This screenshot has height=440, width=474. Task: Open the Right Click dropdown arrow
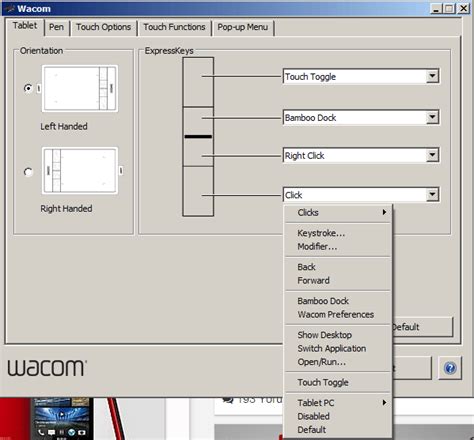(x=432, y=155)
